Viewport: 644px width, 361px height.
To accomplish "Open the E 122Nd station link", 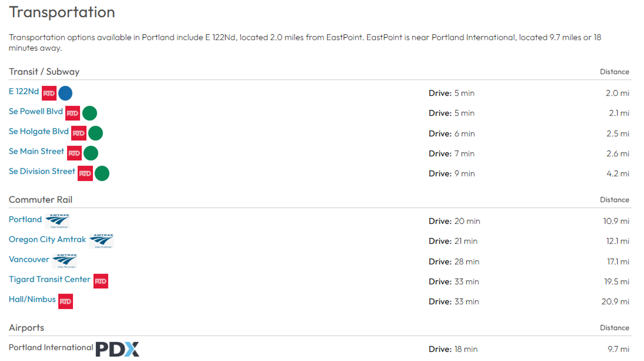I will (24, 91).
